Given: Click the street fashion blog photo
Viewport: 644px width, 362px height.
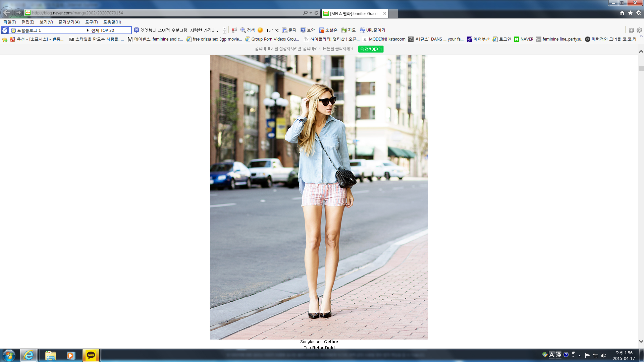Looking at the screenshot, I should pos(319,197).
